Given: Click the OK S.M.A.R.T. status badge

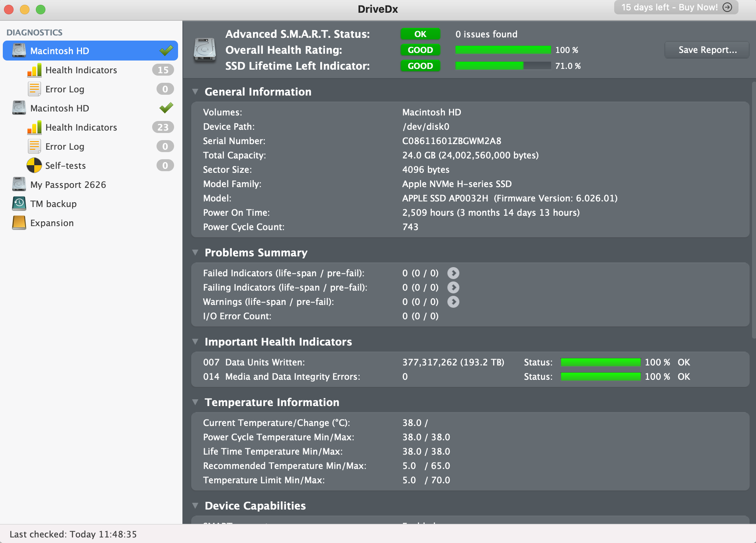Looking at the screenshot, I should 420,34.
